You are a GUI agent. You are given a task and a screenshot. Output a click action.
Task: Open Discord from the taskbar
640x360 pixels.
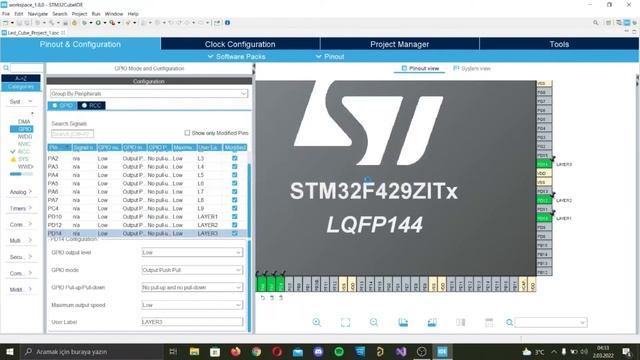[318, 351]
